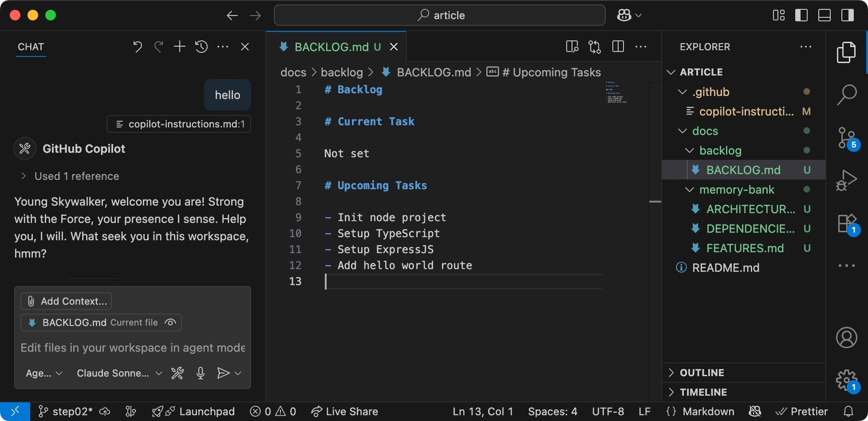Open the Claude Sonnet model picker
Image resolution: width=868 pixels, height=421 pixels.
(118, 373)
